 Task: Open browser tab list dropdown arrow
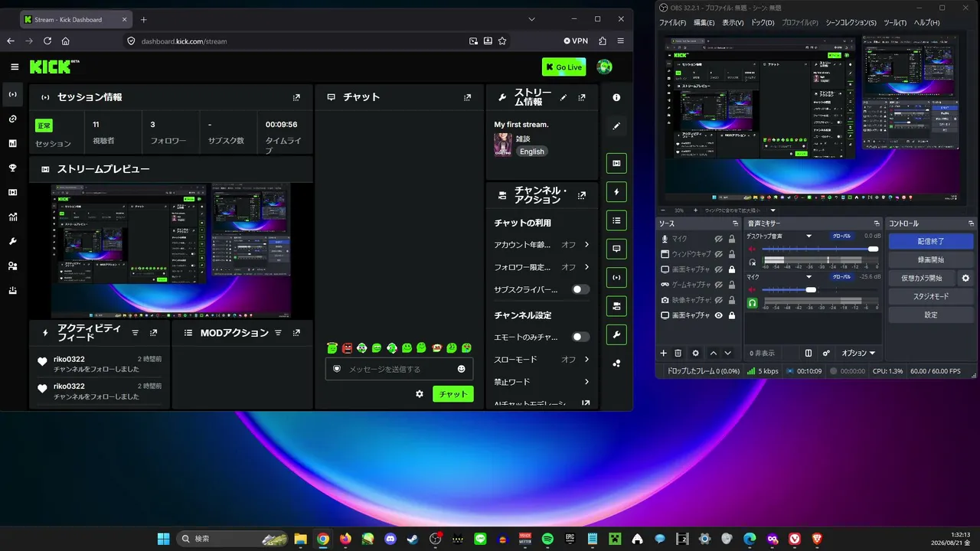(532, 19)
